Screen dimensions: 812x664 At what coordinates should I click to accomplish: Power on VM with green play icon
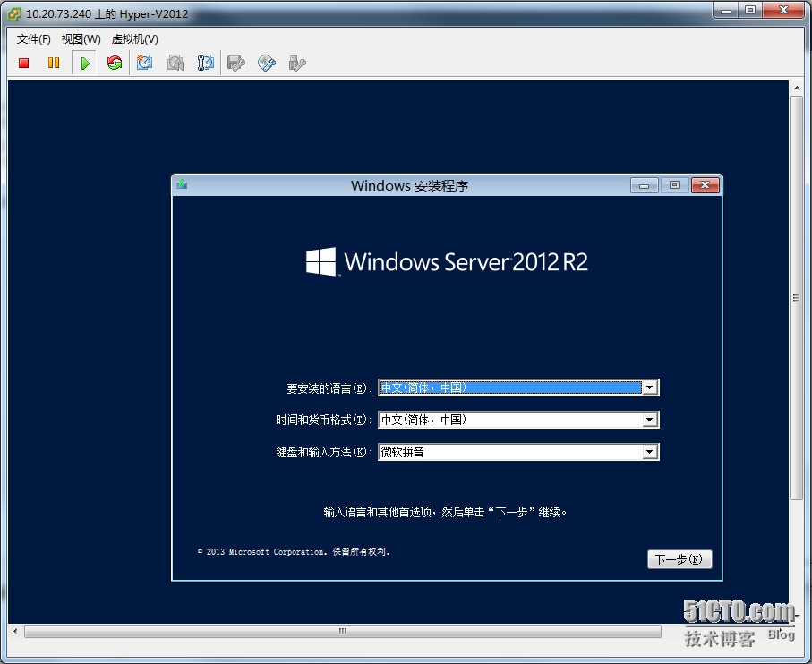click(85, 64)
